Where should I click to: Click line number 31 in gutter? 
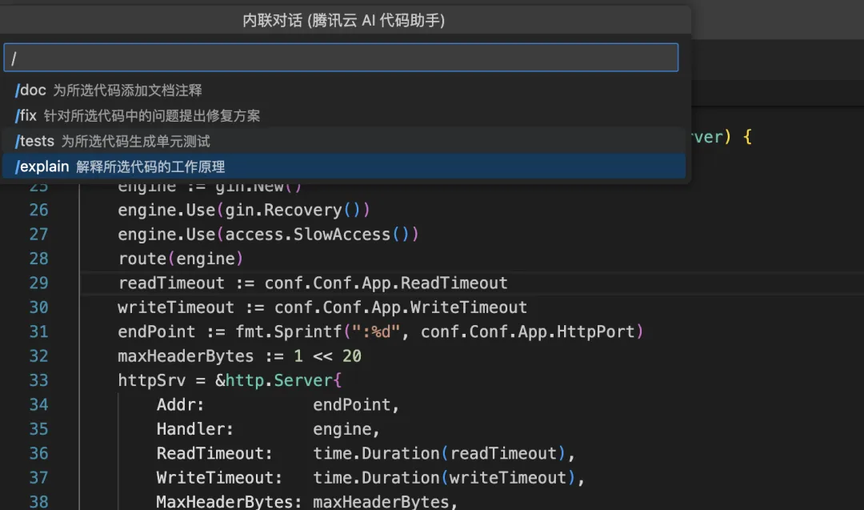39,332
